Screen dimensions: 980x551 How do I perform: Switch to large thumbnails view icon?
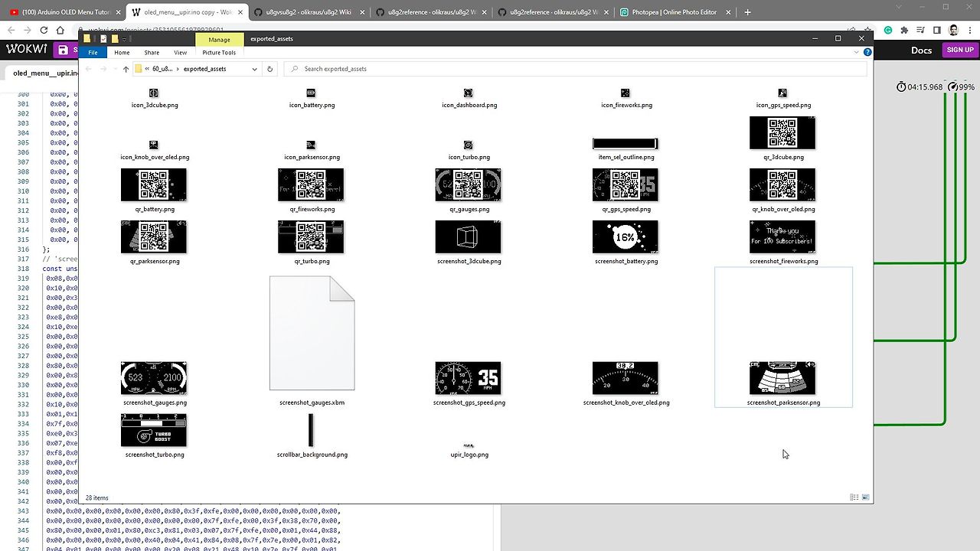(x=866, y=497)
